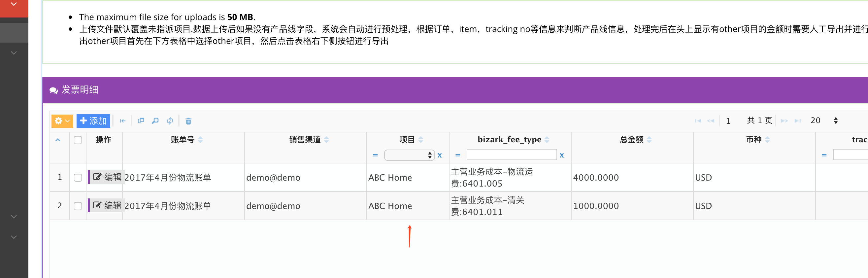The image size is (868, 278).
Task: Click the jump-to-first-column arrow icon
Action: click(123, 121)
